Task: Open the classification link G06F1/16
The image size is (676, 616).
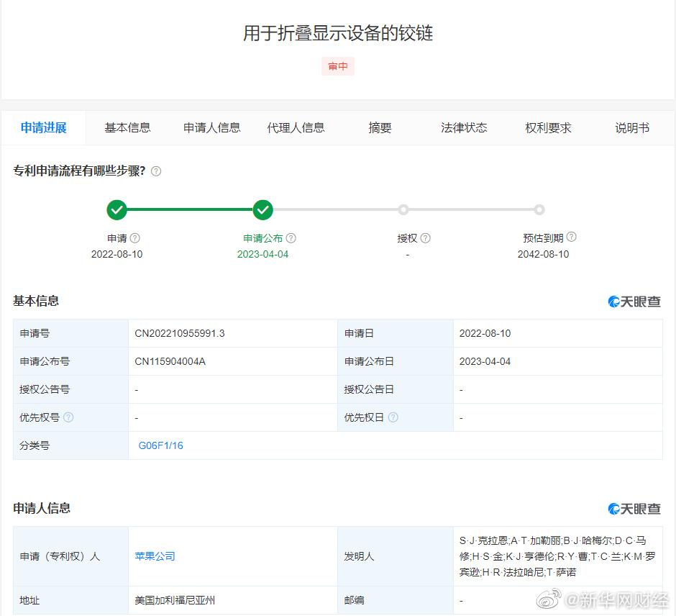Action: tap(160, 445)
